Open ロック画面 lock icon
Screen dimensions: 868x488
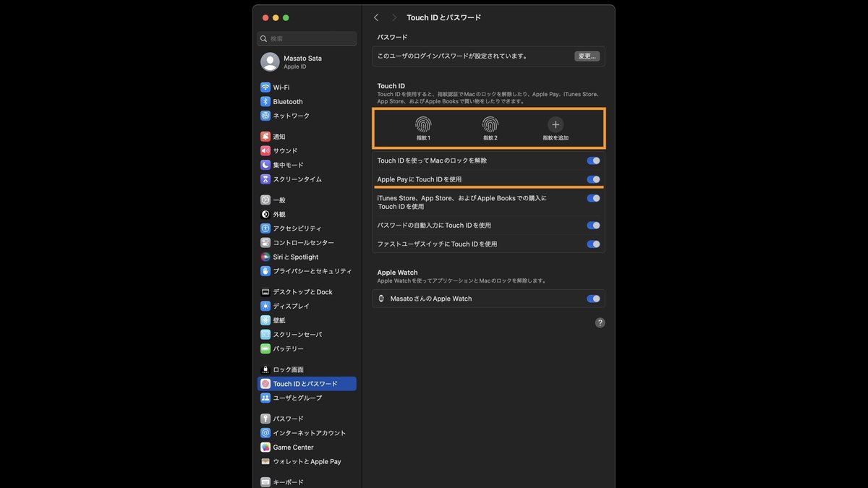265,369
